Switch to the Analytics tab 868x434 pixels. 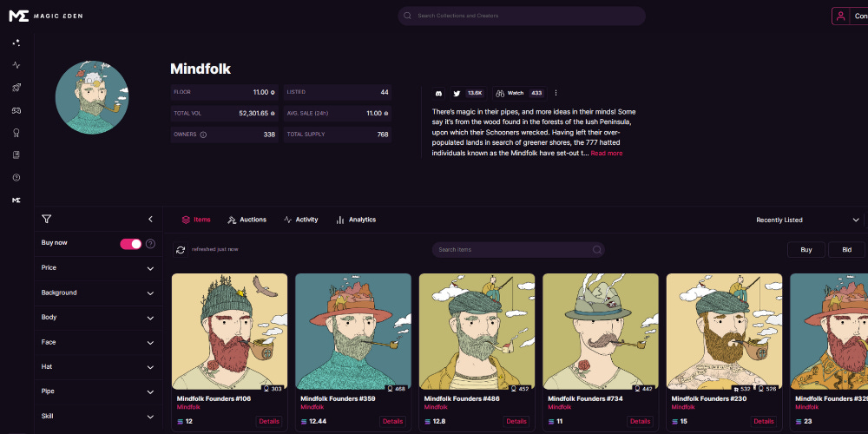tap(356, 220)
